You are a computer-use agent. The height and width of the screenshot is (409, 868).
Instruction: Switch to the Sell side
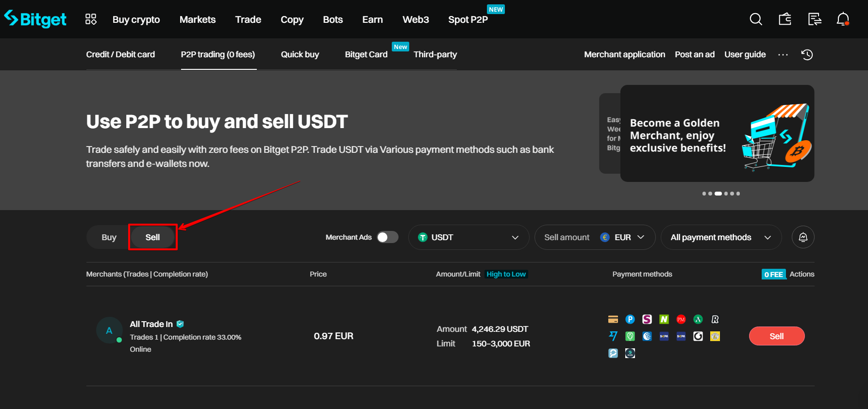152,237
